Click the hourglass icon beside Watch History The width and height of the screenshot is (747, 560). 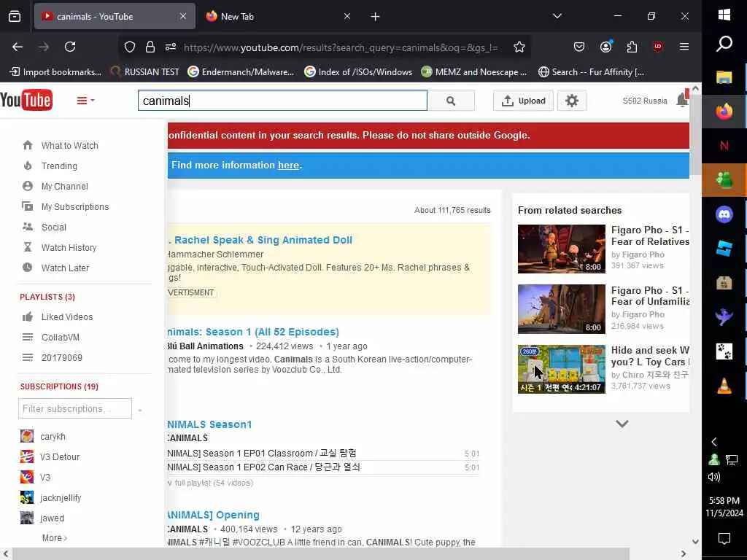point(28,247)
